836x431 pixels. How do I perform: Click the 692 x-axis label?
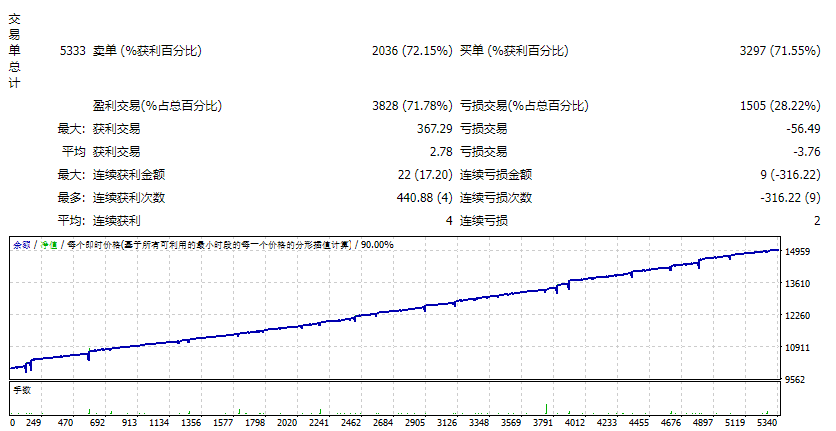97,422
